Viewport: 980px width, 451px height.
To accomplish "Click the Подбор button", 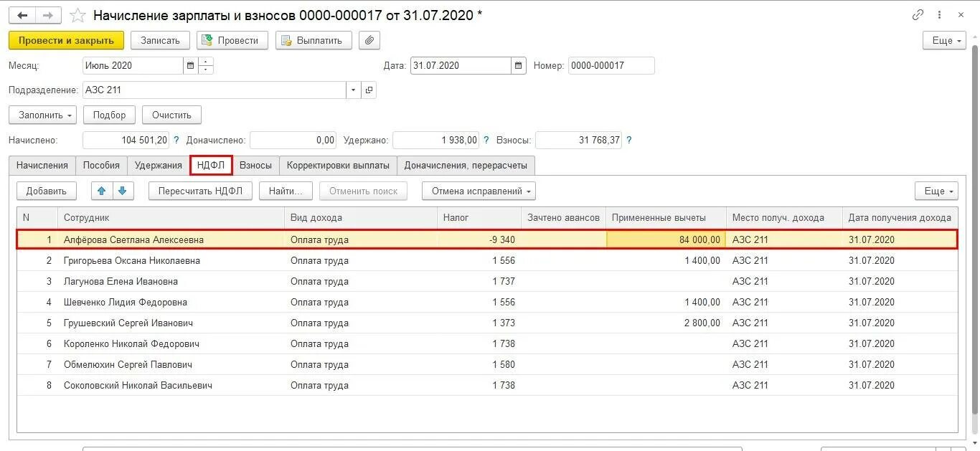I will 109,115.
